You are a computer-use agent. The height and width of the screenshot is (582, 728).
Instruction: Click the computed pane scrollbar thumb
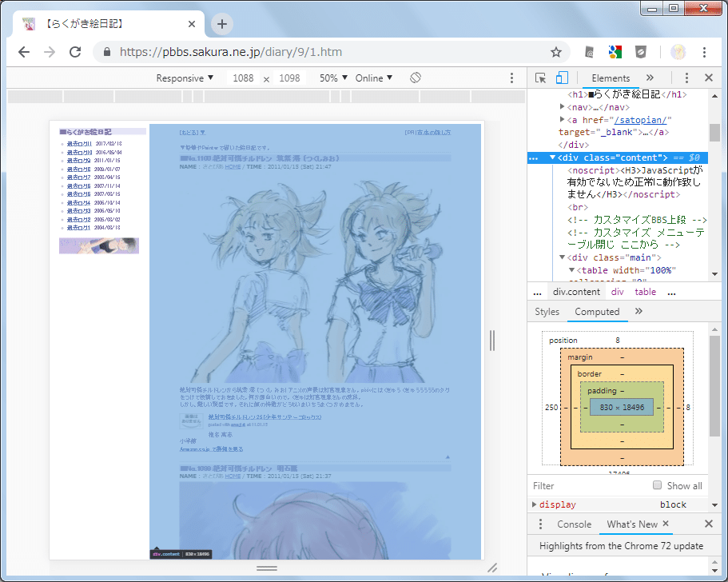point(714,385)
